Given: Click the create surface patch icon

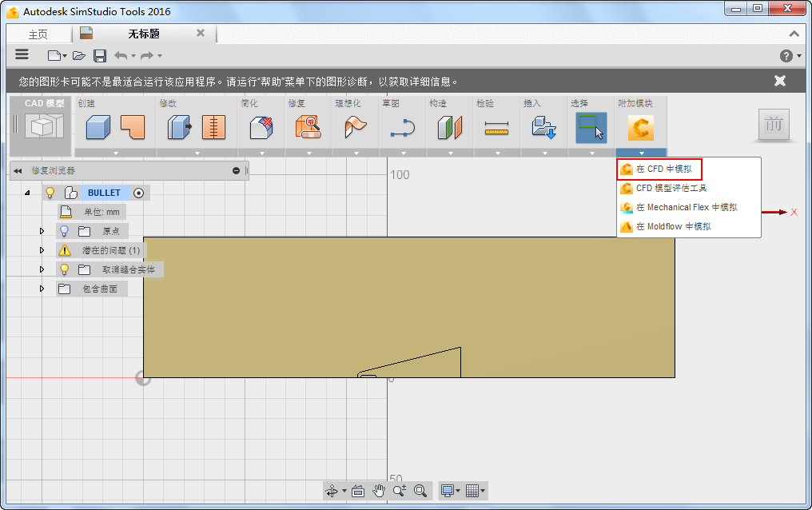Looking at the screenshot, I should 133,127.
